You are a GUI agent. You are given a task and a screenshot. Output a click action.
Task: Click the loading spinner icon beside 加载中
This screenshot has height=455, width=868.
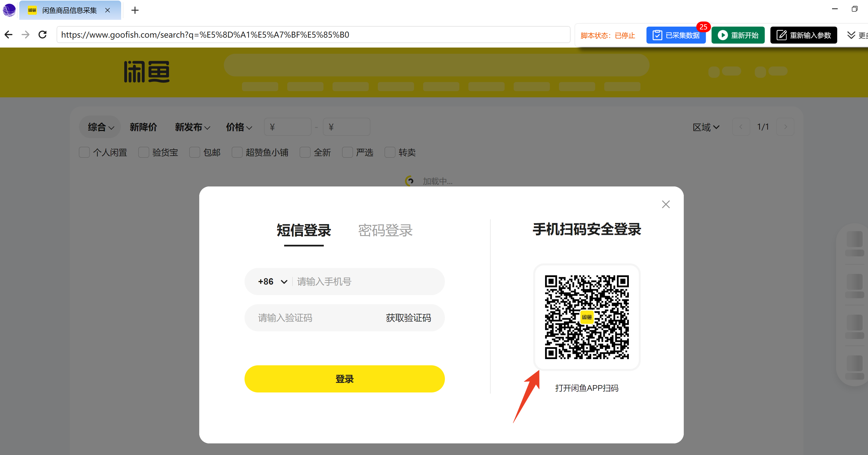410,181
